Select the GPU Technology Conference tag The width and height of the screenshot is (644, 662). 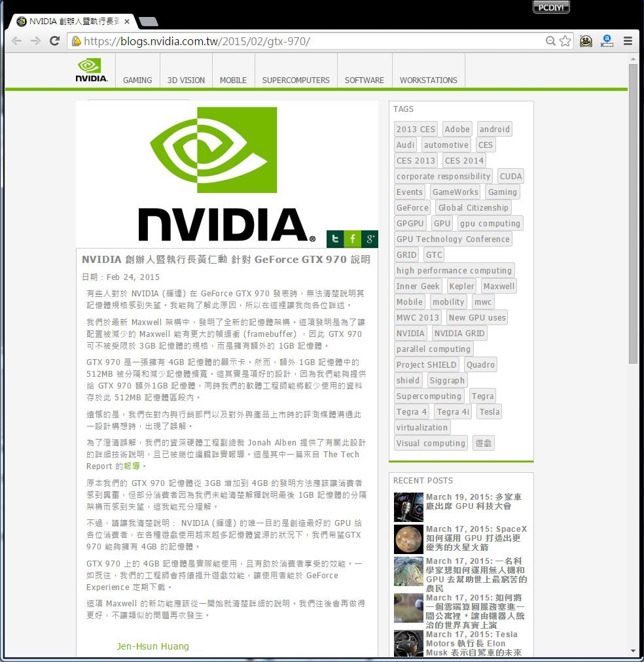pos(453,239)
